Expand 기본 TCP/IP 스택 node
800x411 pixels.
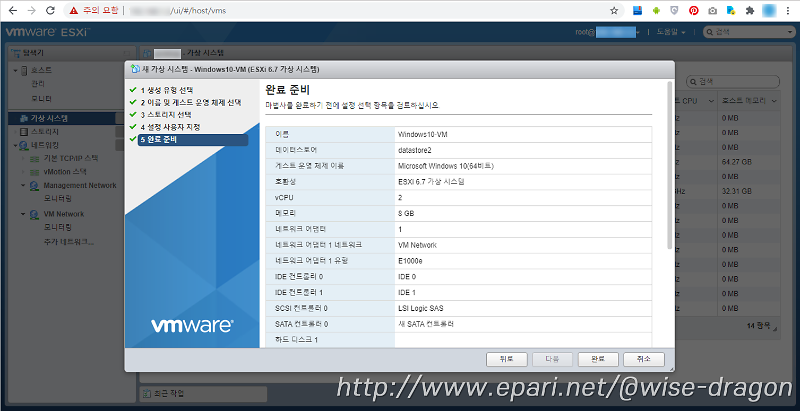click(x=23, y=159)
